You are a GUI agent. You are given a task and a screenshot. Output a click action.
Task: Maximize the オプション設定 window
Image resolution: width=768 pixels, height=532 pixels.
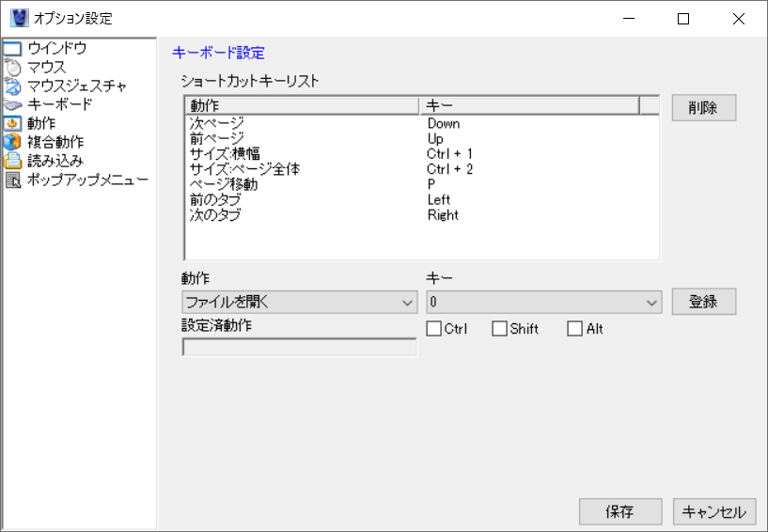click(683, 19)
